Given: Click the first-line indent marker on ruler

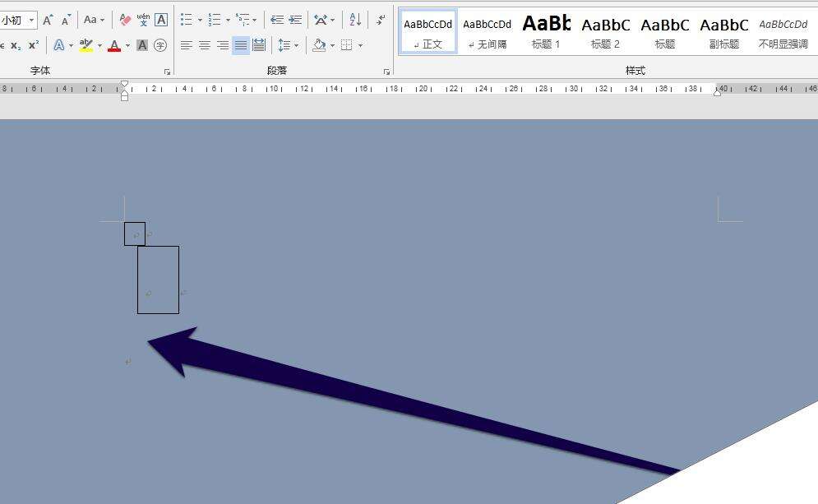Looking at the screenshot, I should pos(124,84).
